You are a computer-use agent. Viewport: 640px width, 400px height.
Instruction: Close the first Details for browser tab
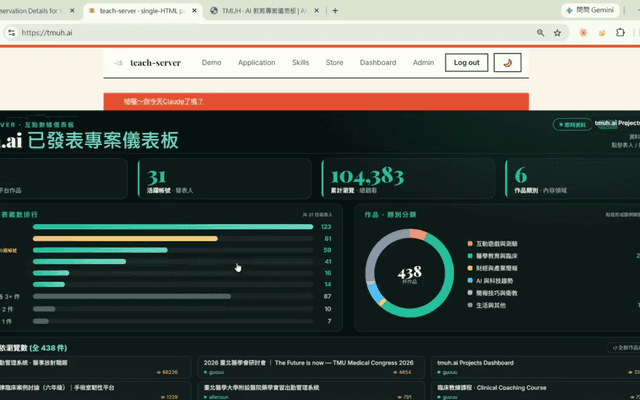(x=72, y=11)
